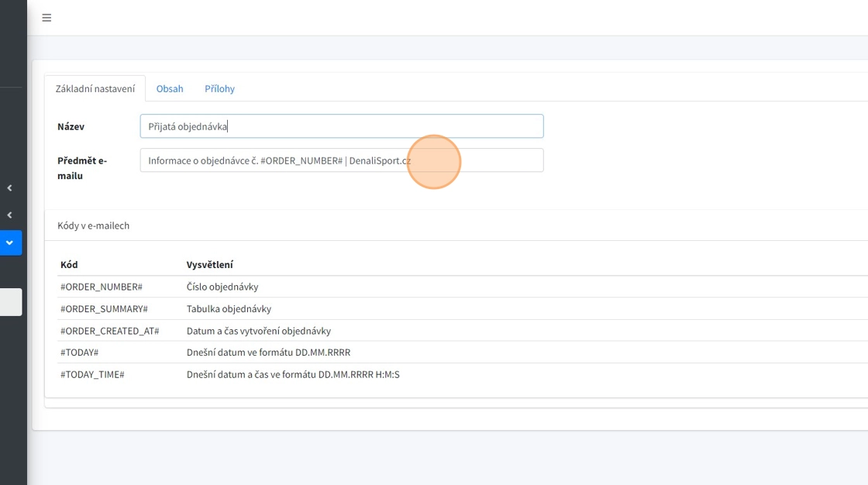868x485 pixels.
Task: Select the #ORDER_SUMMARY# code cell
Action: 104,308
